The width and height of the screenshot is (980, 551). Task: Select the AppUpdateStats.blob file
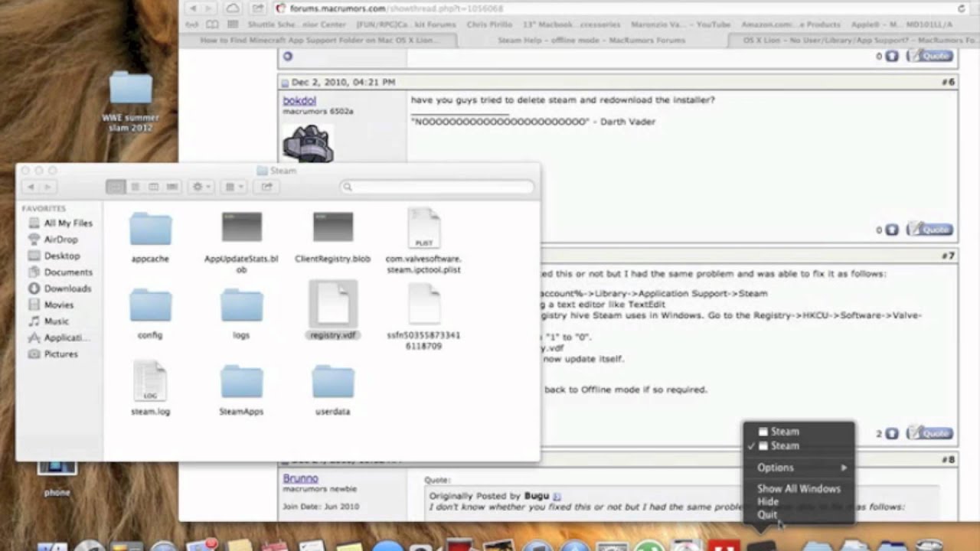pos(241,241)
